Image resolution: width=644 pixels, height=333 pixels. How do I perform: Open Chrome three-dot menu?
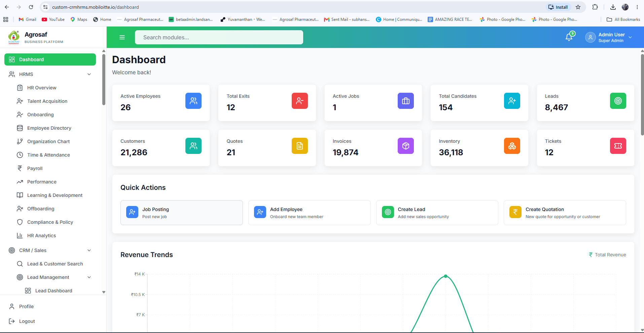click(637, 7)
